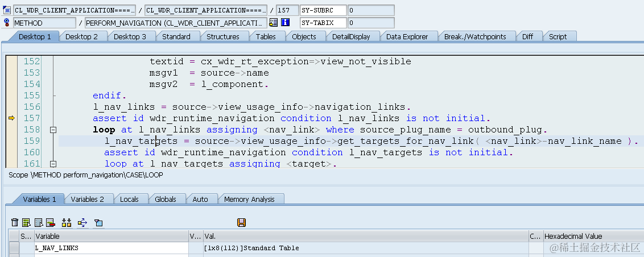Viewport: 644px width, 257px height.
Task: Click the icon with two down arrows over boxes
Action: pos(67,222)
